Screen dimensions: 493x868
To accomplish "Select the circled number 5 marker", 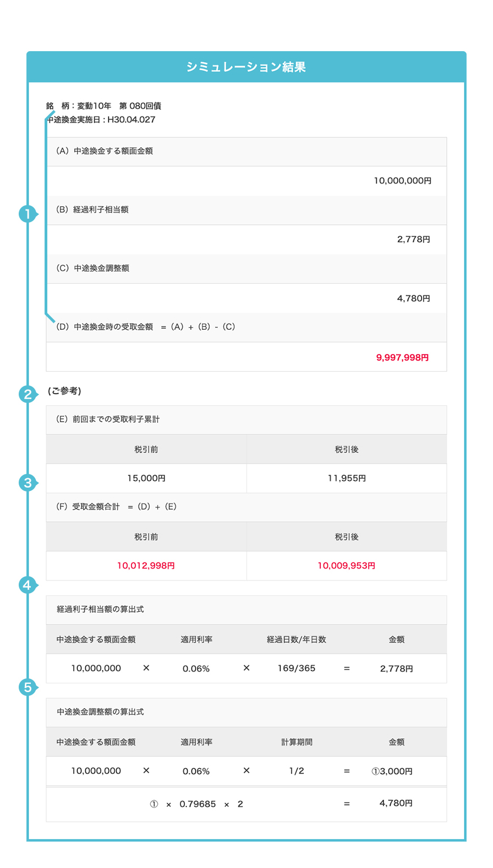I will [x=27, y=687].
